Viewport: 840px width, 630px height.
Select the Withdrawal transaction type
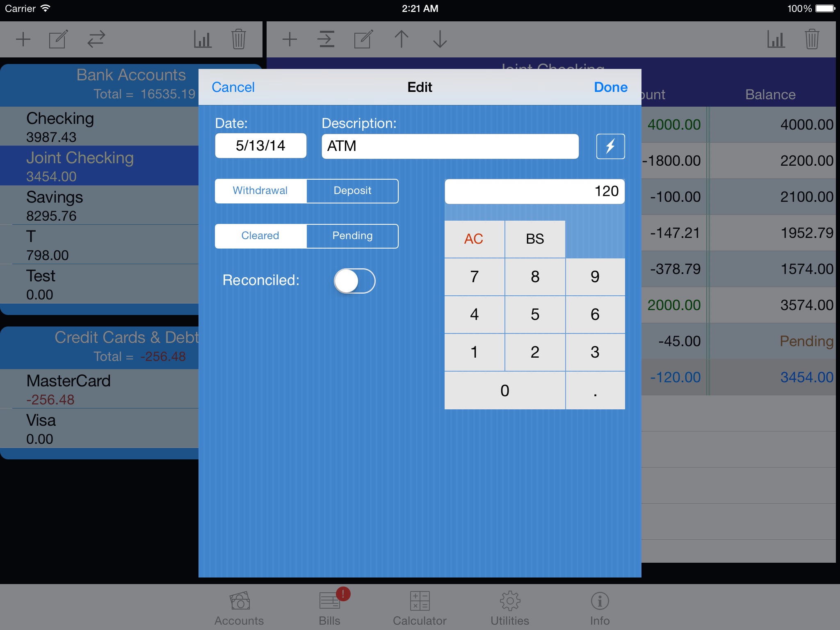point(260,191)
